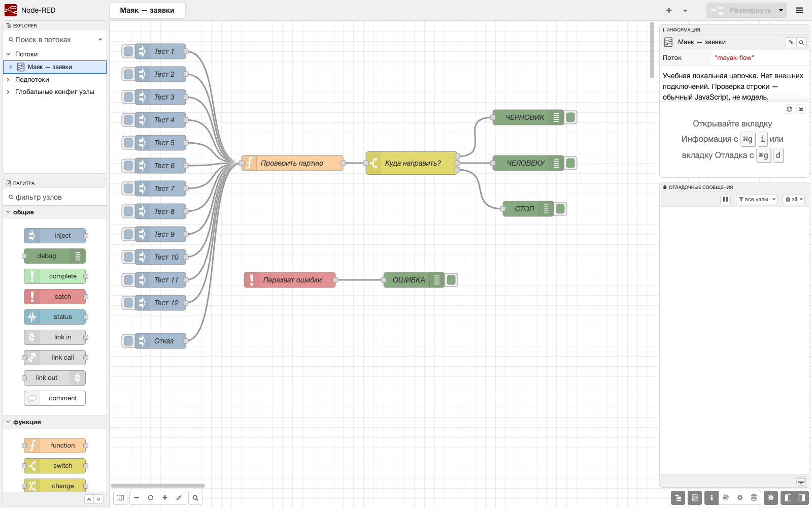Zoom in the workspace canvas
Image resolution: width=812 pixels, height=508 pixels.
pyautogui.click(x=165, y=498)
